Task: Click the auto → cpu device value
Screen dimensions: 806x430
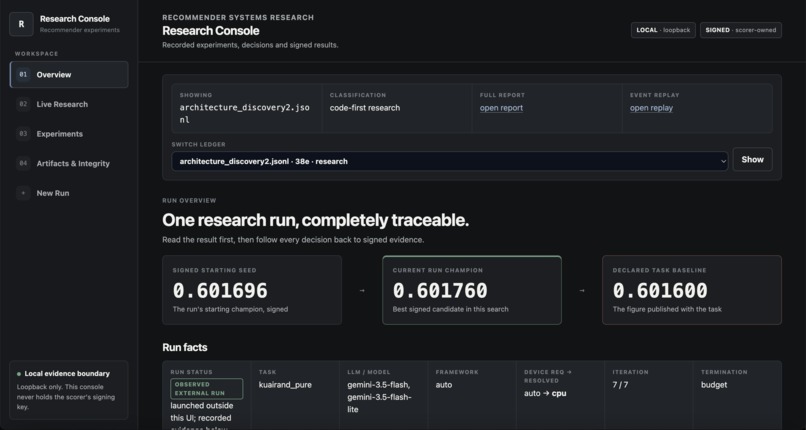Action: [x=545, y=394]
